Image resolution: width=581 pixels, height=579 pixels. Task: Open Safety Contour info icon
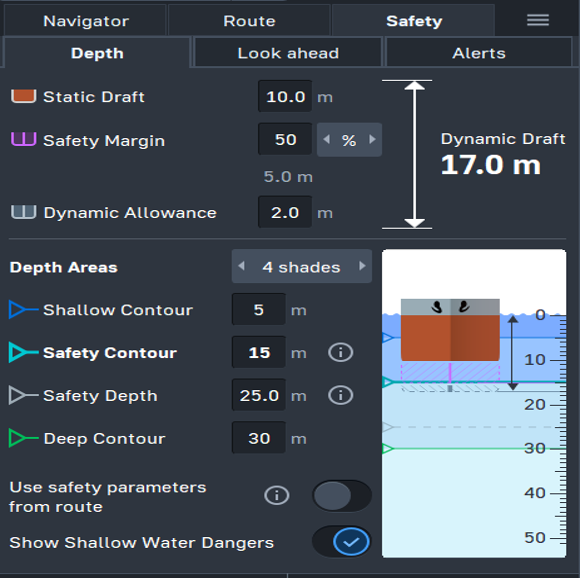point(340,352)
